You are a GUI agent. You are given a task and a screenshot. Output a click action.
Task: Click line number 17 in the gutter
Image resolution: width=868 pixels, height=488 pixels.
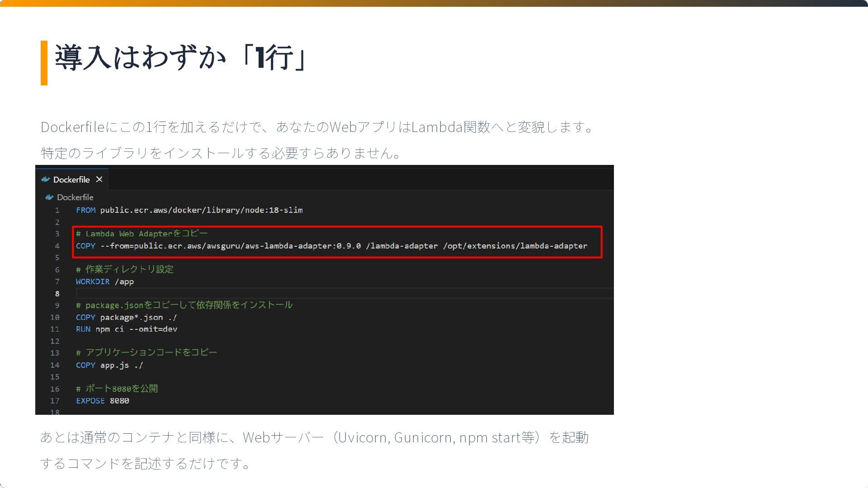55,401
